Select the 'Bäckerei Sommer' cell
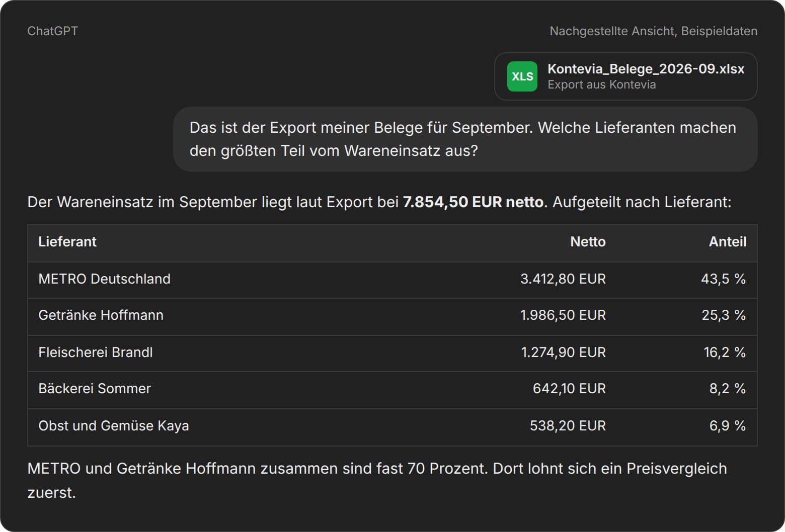Screen dimensions: 785x532 pos(94,389)
